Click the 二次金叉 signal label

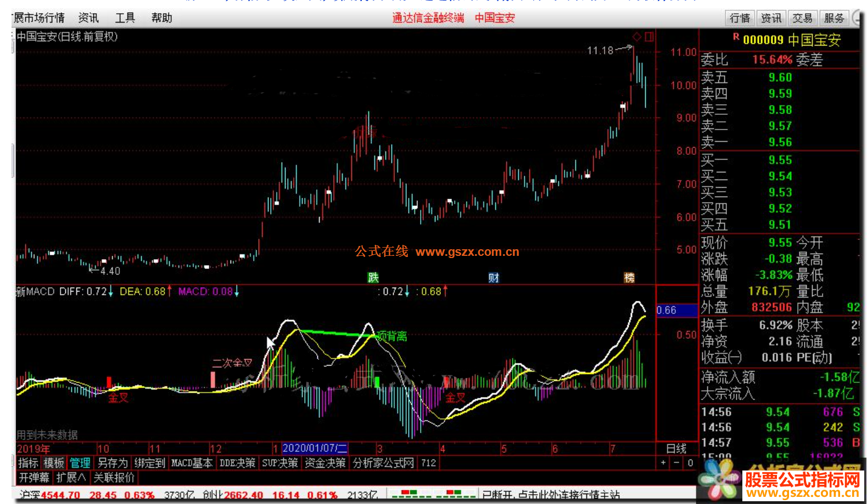[x=232, y=363]
